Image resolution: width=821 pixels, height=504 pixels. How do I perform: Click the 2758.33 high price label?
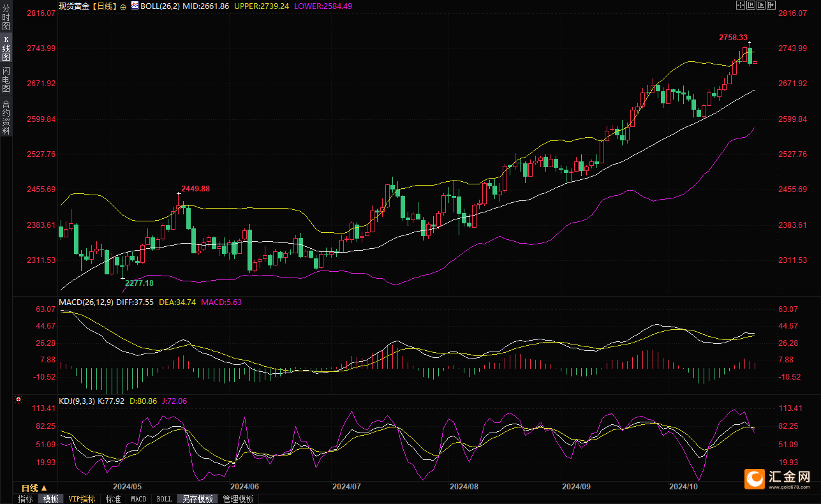coord(733,38)
